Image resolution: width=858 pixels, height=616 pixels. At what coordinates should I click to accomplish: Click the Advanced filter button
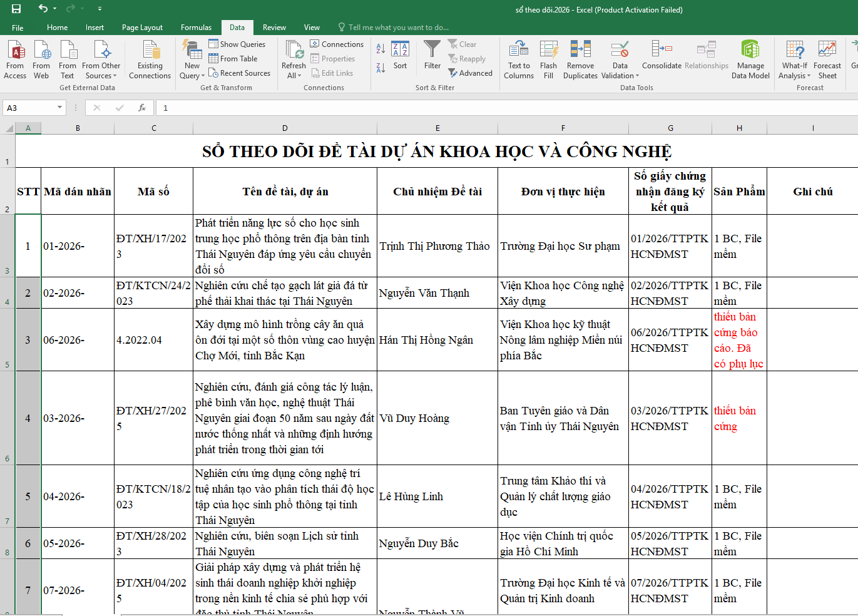pos(470,73)
